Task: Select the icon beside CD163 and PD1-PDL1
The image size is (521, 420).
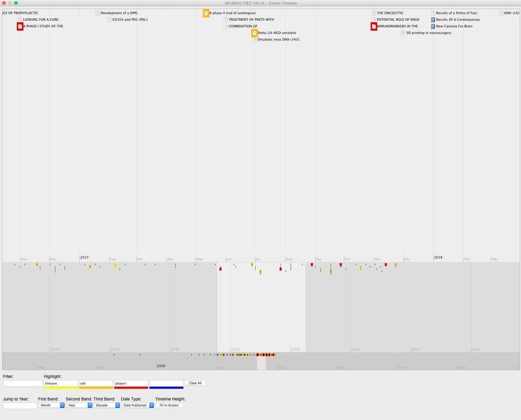Action: (x=109, y=20)
